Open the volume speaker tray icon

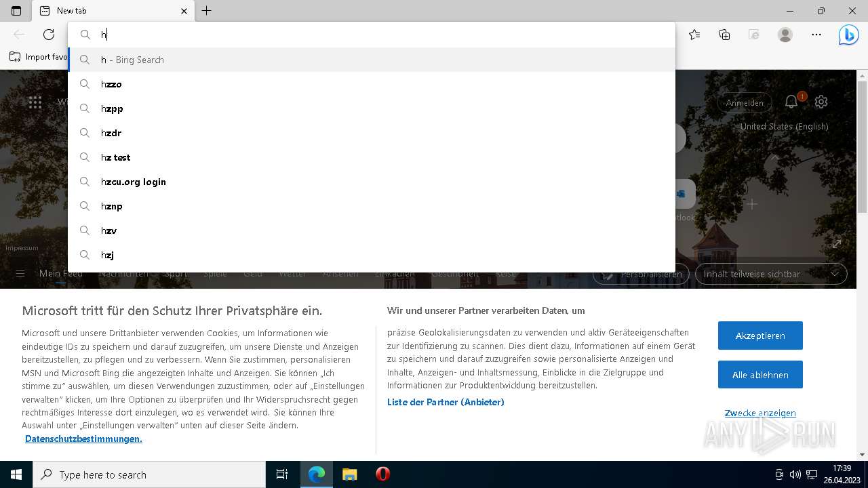pos(795,474)
